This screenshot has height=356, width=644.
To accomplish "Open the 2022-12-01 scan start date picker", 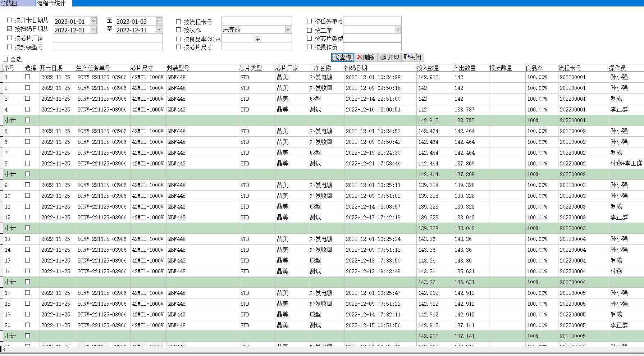I will (x=93, y=30).
